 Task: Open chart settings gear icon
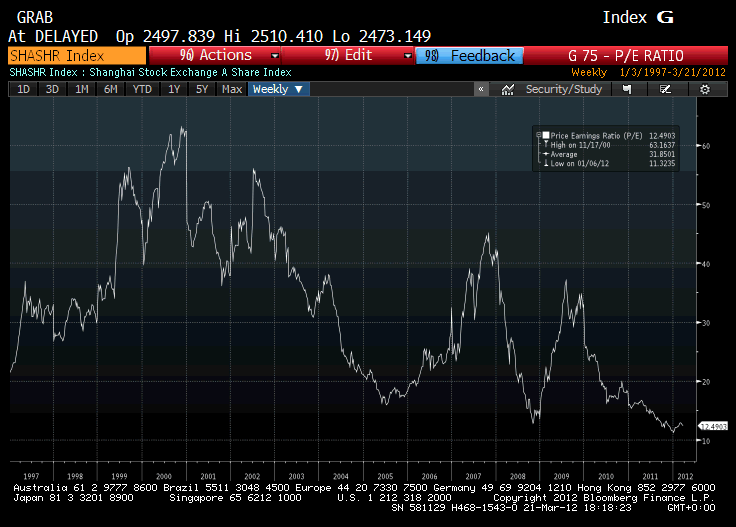pos(705,89)
